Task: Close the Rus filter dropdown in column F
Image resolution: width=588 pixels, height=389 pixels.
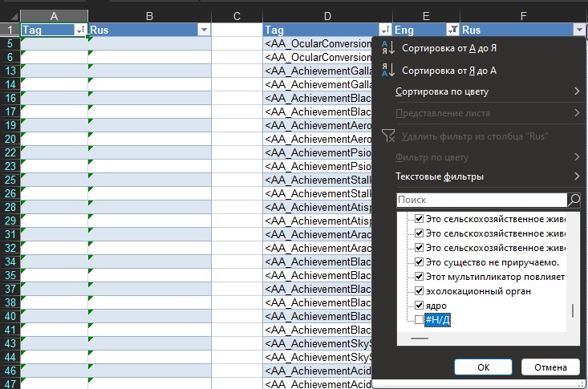Action: pos(579,30)
